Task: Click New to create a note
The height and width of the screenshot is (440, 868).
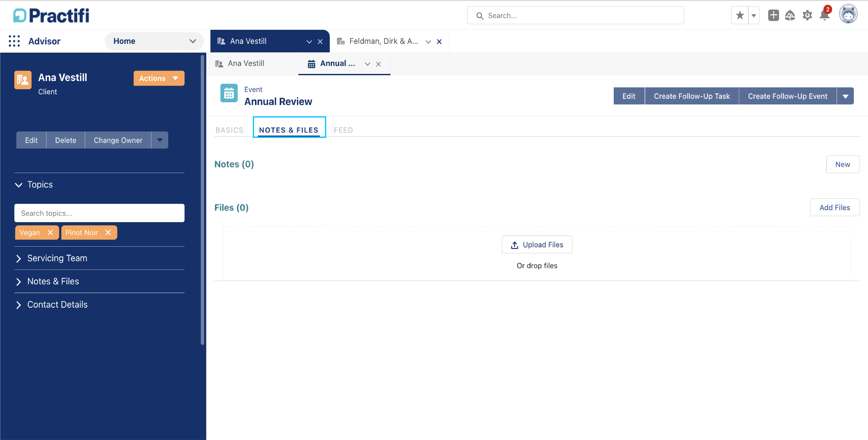Action: click(x=843, y=164)
